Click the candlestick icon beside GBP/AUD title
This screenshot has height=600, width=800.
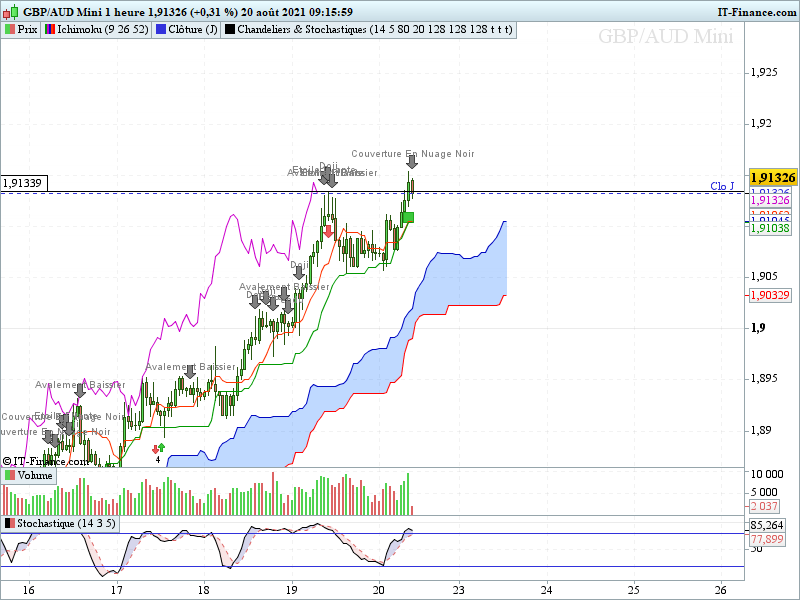click(x=11, y=11)
